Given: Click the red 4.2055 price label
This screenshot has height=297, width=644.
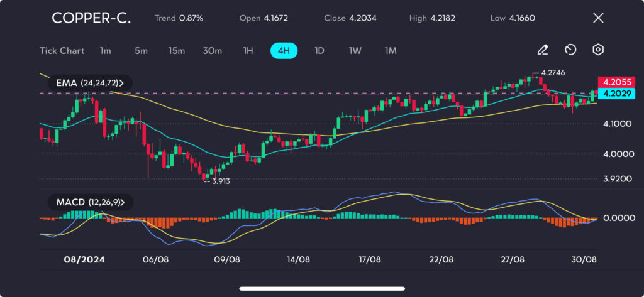Looking at the screenshot, I should pos(616,82).
